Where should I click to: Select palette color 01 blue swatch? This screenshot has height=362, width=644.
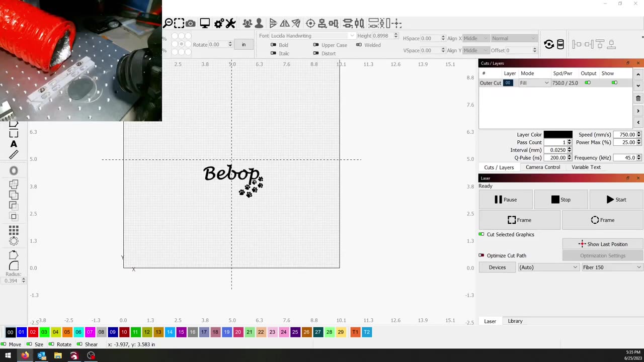21,332
